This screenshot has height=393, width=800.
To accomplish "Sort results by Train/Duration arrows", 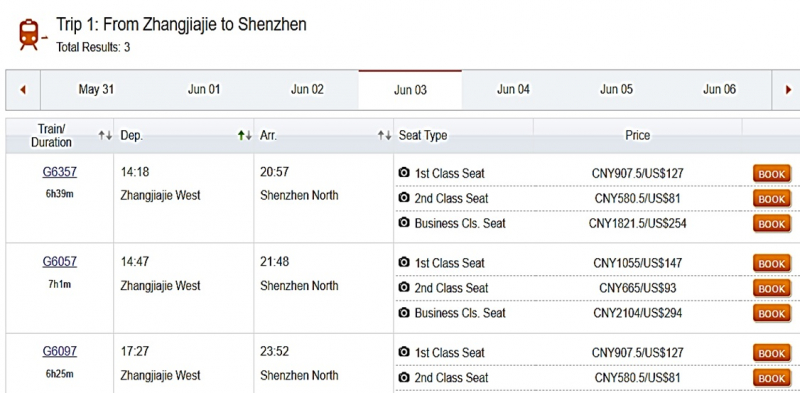I will click(x=105, y=135).
